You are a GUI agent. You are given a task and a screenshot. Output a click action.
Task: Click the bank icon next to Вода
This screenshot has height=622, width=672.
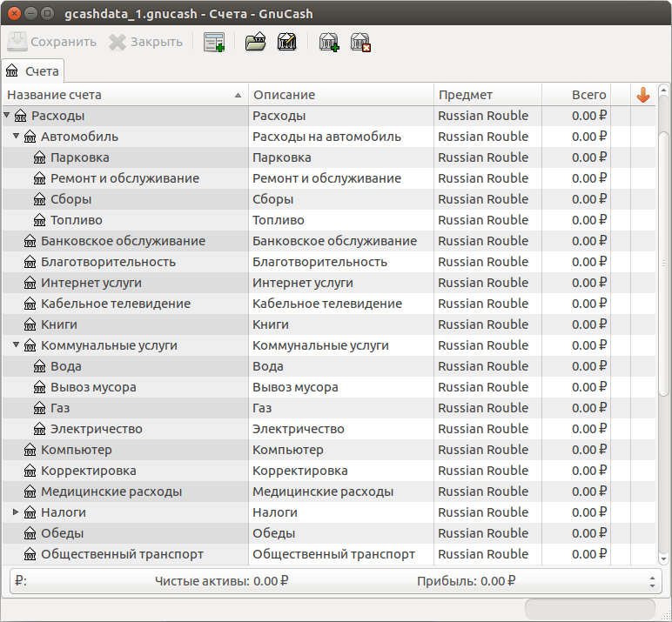coord(39,366)
